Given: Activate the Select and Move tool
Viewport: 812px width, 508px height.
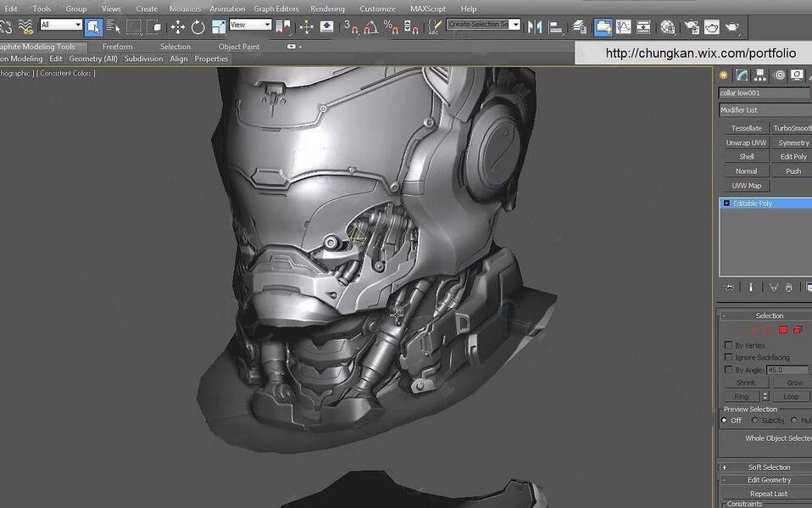Looking at the screenshot, I should click(x=178, y=27).
